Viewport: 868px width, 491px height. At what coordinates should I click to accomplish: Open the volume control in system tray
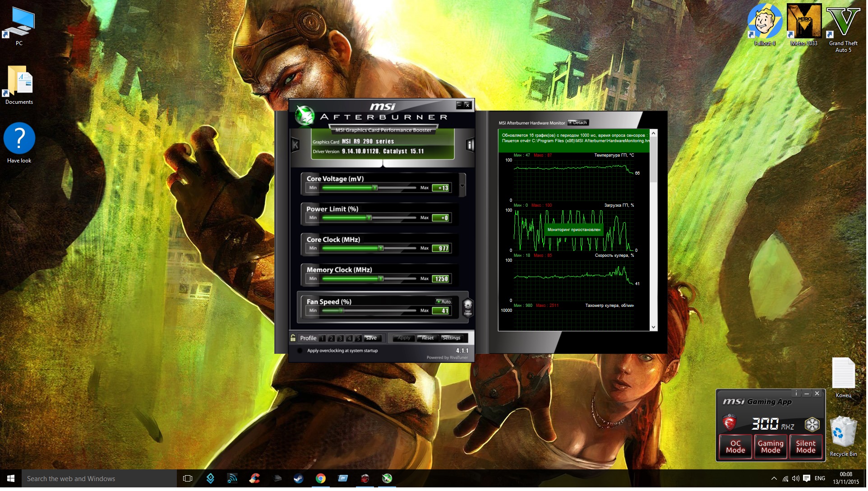click(796, 479)
